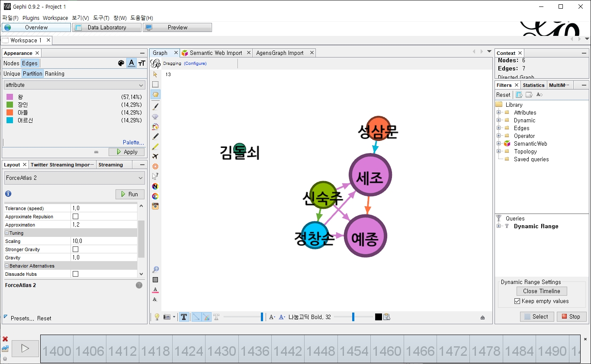
Task: Activate the Drag tool in the graph toolbar
Action: coord(155,94)
